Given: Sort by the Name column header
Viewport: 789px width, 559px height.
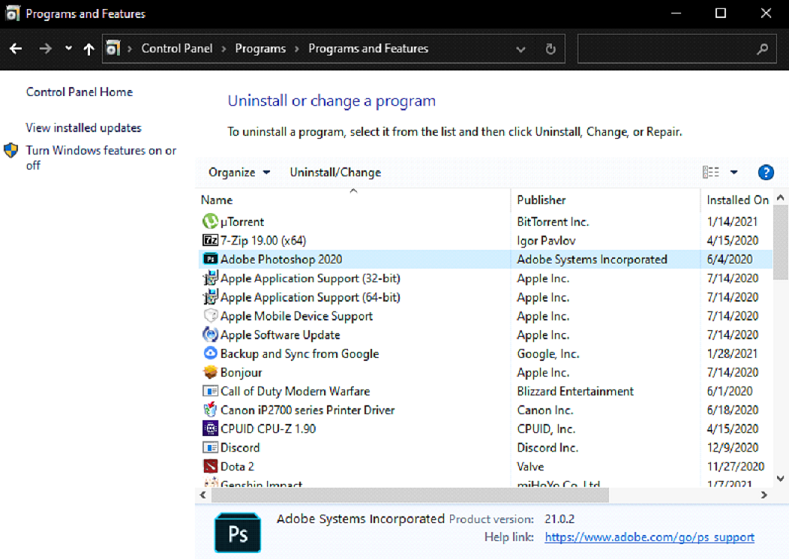Looking at the screenshot, I should coord(353,200).
